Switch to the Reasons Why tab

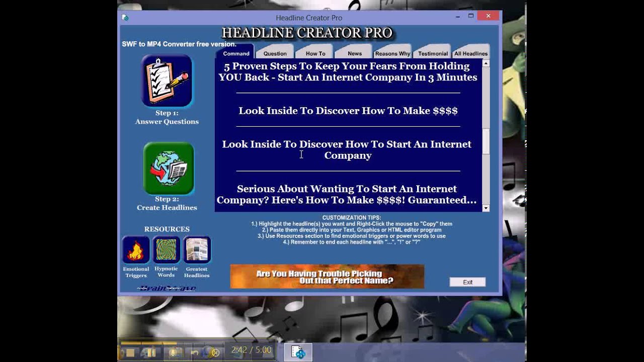393,52
